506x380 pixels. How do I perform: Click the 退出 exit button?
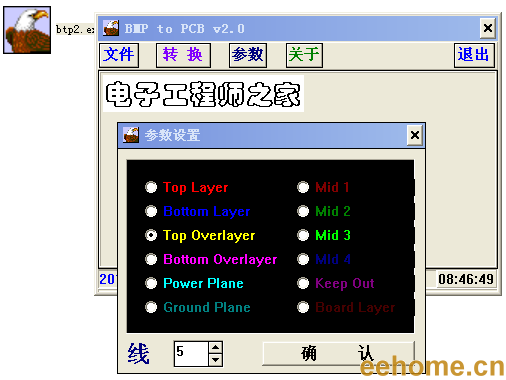474,55
